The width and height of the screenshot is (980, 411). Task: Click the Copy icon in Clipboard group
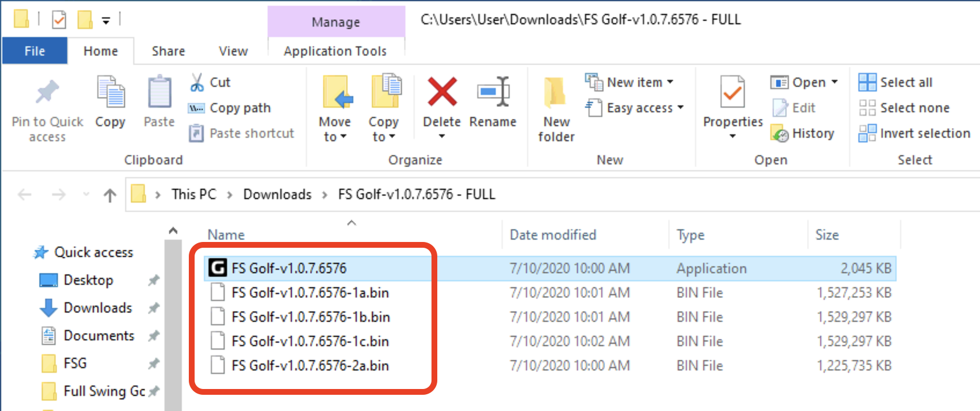tap(110, 92)
